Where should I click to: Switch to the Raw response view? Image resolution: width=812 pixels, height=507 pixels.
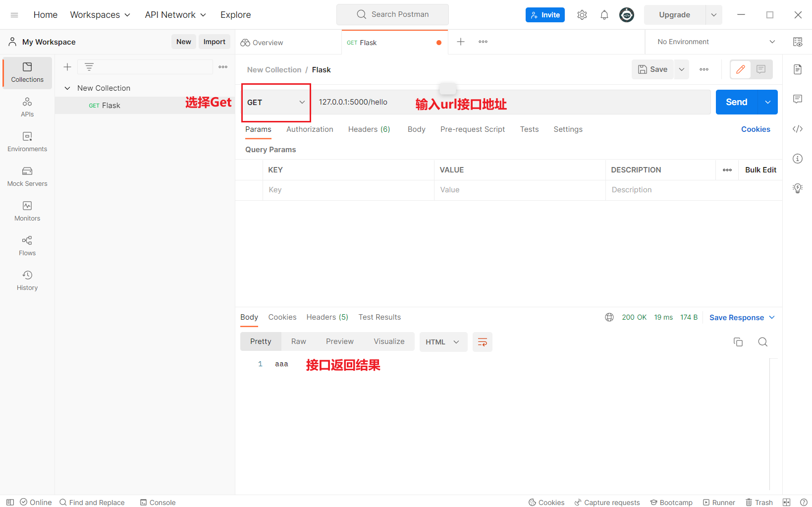point(299,341)
